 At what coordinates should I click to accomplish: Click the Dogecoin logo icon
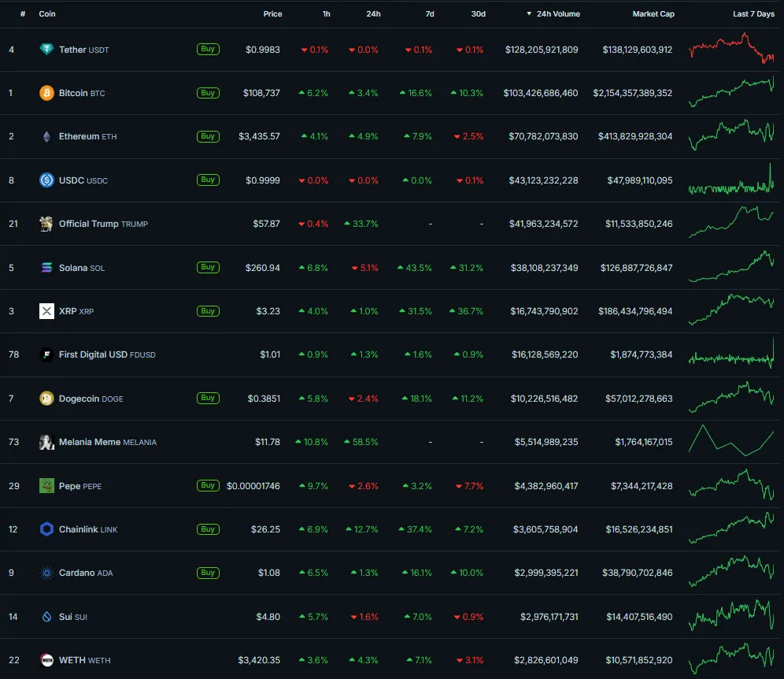point(46,399)
